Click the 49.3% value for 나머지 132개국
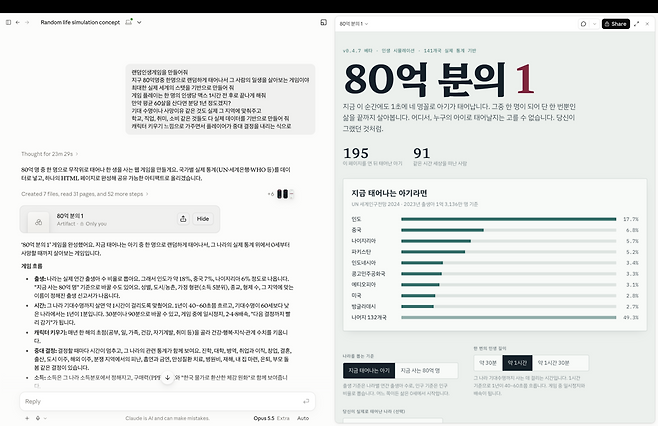 pos(631,317)
